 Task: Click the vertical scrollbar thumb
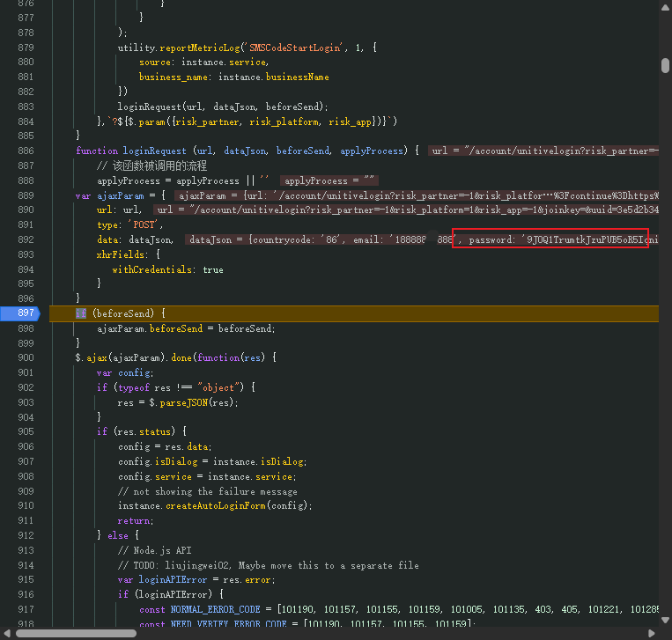pyautogui.click(x=665, y=65)
